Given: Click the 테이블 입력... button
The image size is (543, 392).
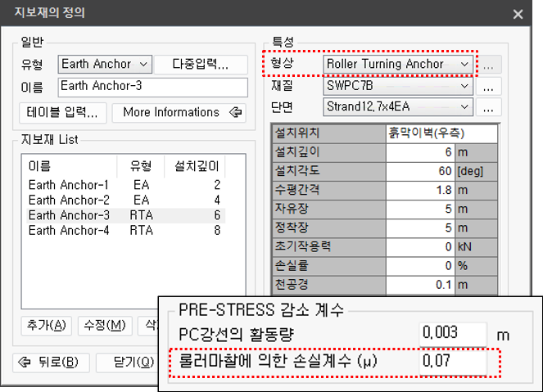Looking at the screenshot, I should coord(64,112).
